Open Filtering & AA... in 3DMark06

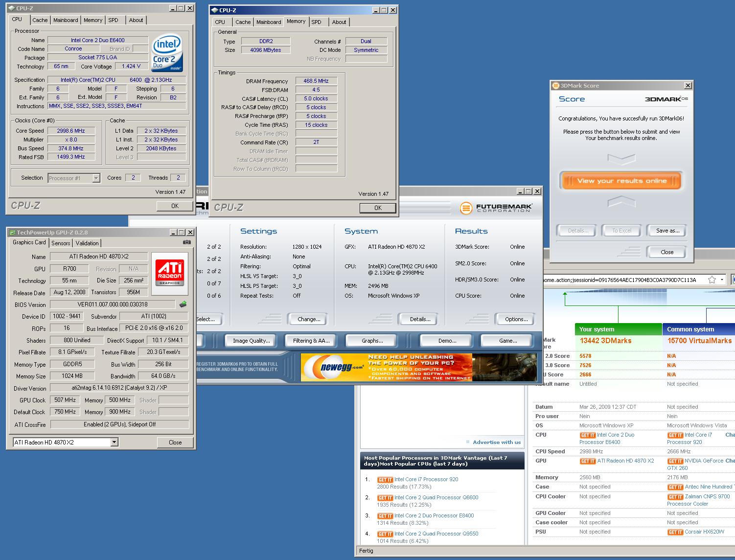[x=311, y=341]
